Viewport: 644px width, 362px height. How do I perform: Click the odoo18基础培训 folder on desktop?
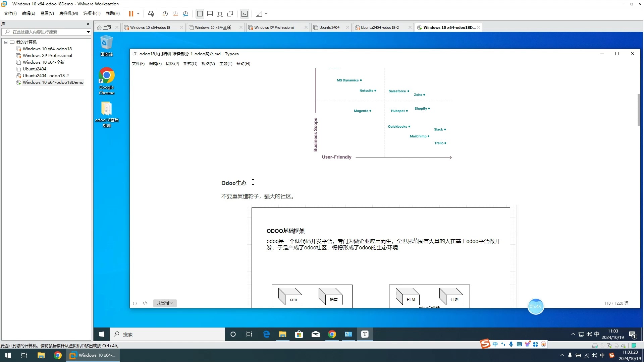107,114
